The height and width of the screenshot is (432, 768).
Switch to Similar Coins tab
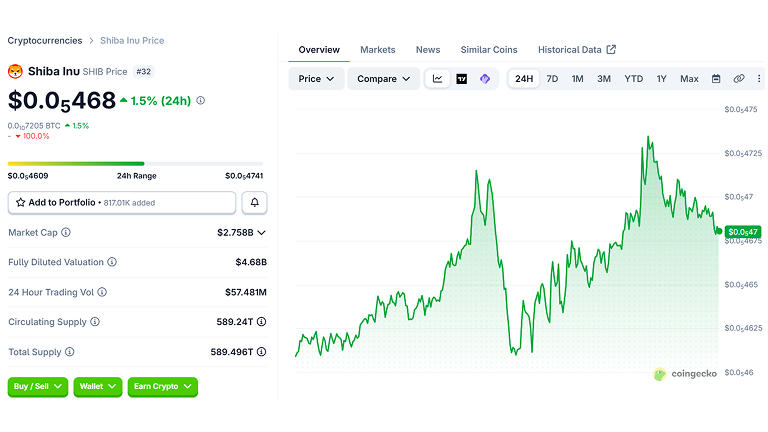click(489, 50)
